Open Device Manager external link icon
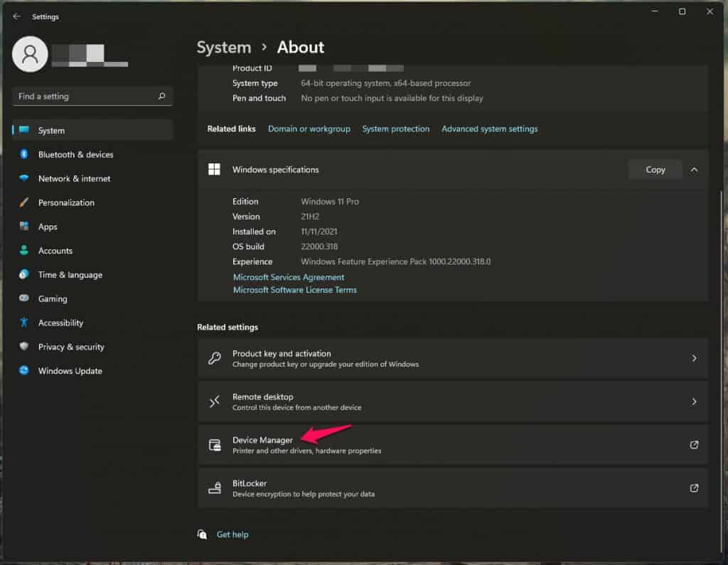The image size is (728, 565). pyautogui.click(x=694, y=445)
